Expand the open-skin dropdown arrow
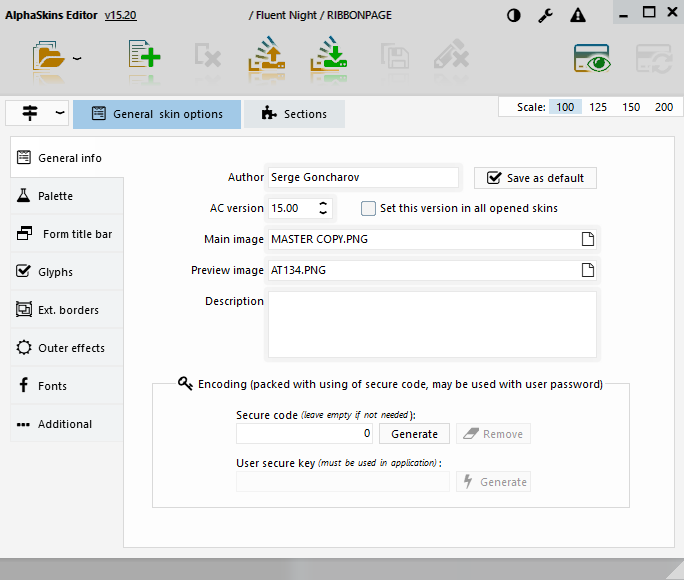Image resolution: width=684 pixels, height=580 pixels. tap(77, 58)
